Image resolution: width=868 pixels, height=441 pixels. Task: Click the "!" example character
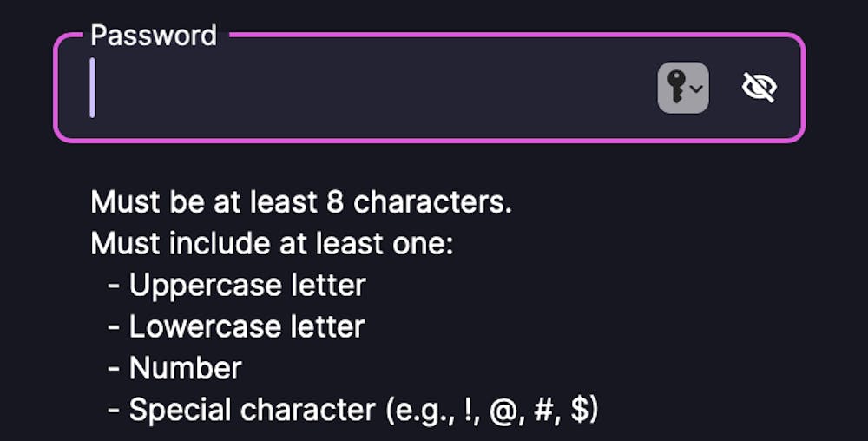tap(470, 411)
